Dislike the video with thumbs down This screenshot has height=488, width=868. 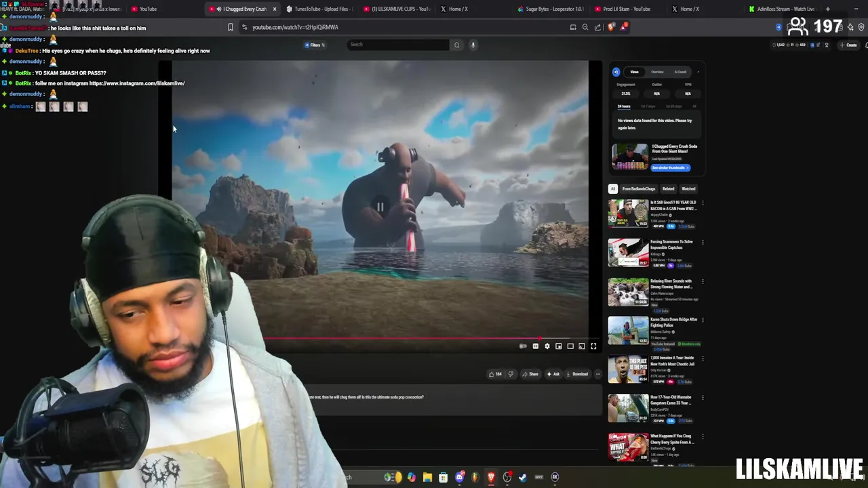pos(511,374)
